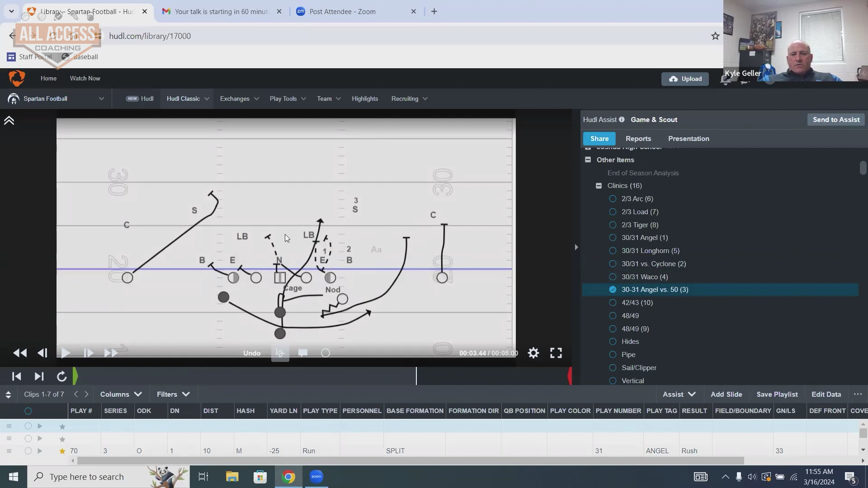Open the comment bubble tool
The image size is (868, 488).
[303, 353]
